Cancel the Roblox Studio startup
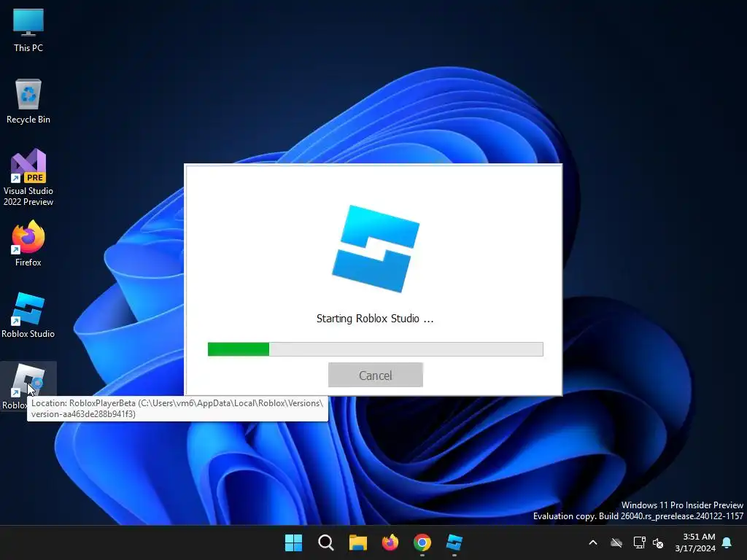The width and height of the screenshot is (747, 560). [x=376, y=376]
